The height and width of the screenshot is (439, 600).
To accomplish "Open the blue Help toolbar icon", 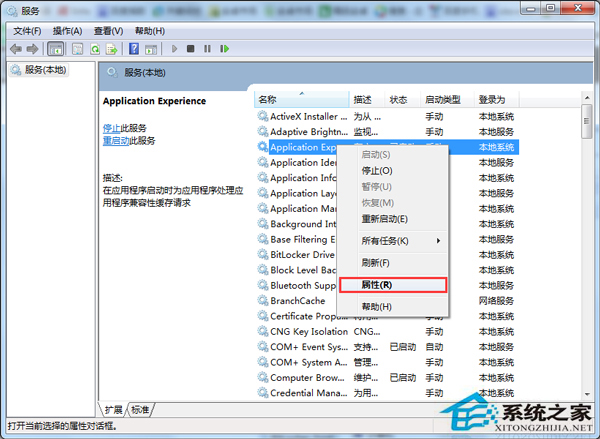I will click(136, 48).
